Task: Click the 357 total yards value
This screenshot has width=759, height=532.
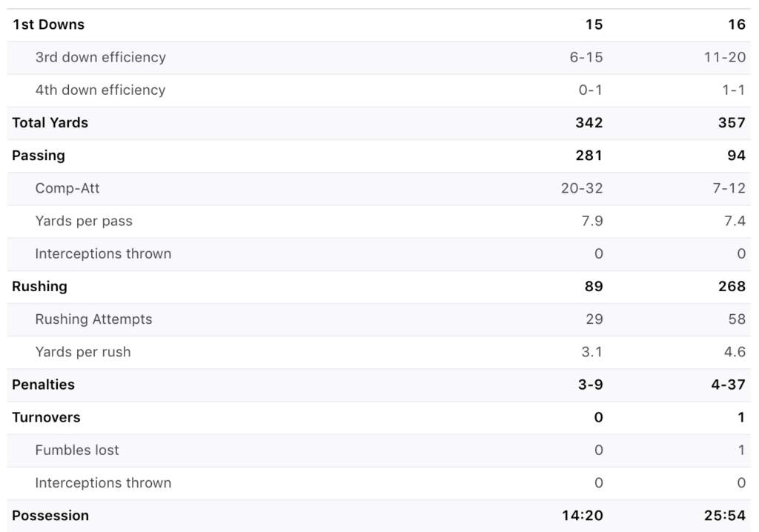Action: [x=732, y=123]
